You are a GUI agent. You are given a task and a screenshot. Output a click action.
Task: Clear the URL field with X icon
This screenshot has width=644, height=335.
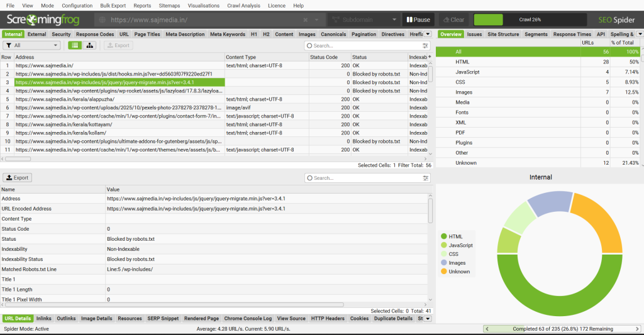tap(306, 19)
